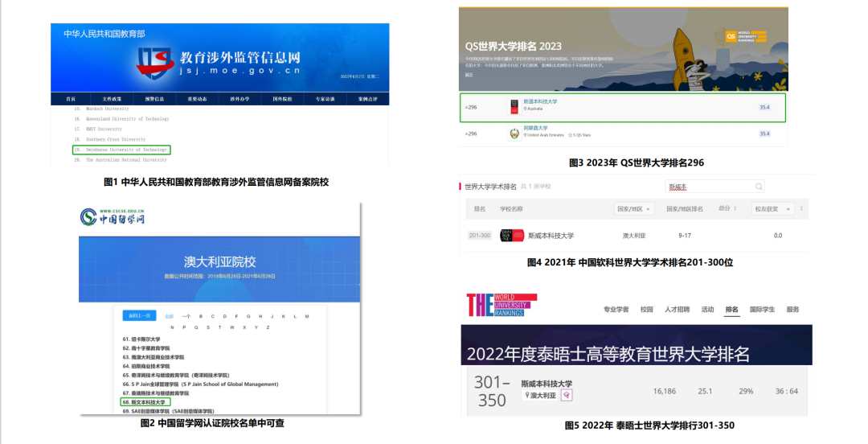Filter Australian schools by letter S
Screen dimensions: 868x444
click(x=208, y=327)
